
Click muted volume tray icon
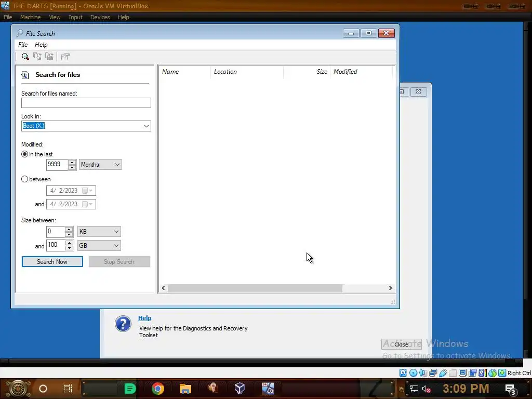pos(426,389)
